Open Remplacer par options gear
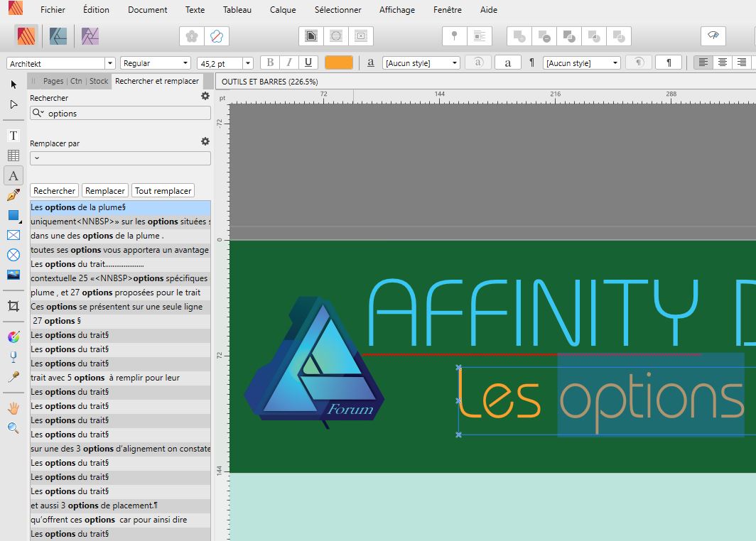The width and height of the screenshot is (756, 541). point(205,141)
